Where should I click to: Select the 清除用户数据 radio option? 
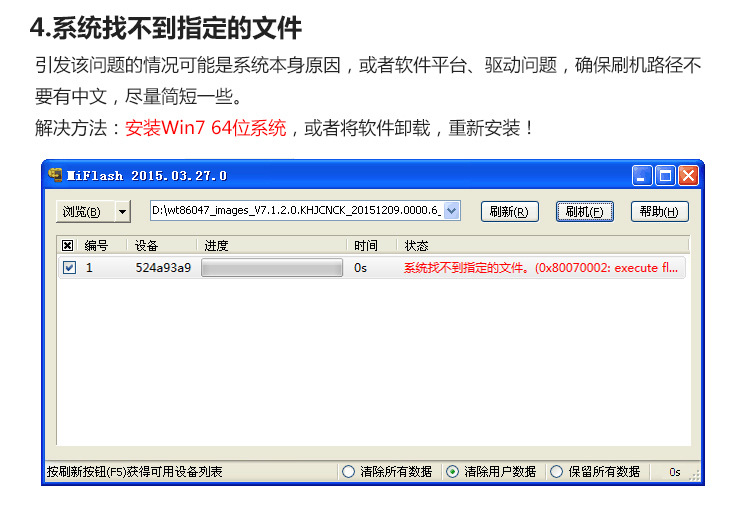(x=452, y=472)
